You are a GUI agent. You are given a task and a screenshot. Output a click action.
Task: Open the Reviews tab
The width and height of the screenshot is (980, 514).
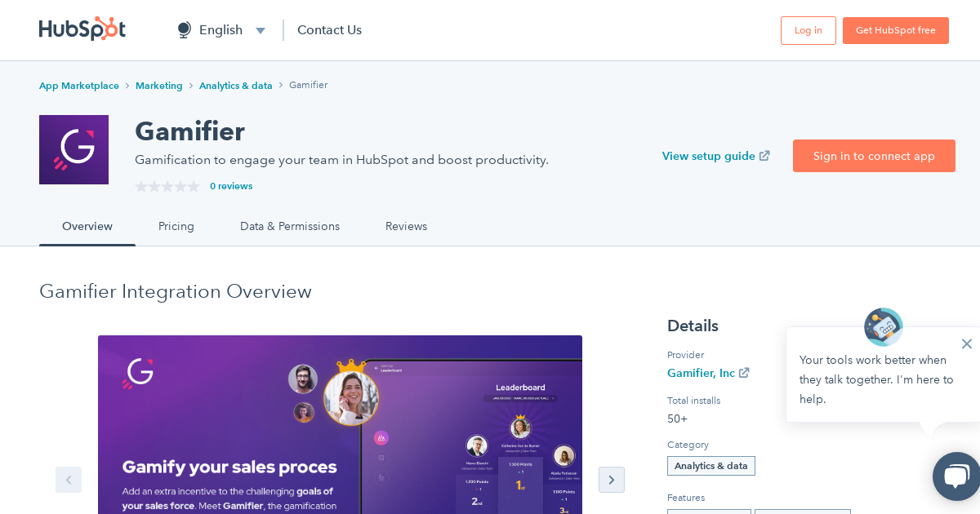(x=406, y=226)
